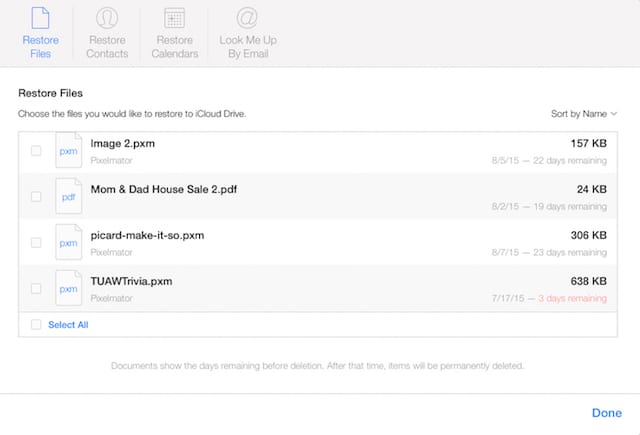Click the TUAWTrivia.pxm 3 days remaining text
The image size is (640, 435).
pyautogui.click(x=574, y=298)
